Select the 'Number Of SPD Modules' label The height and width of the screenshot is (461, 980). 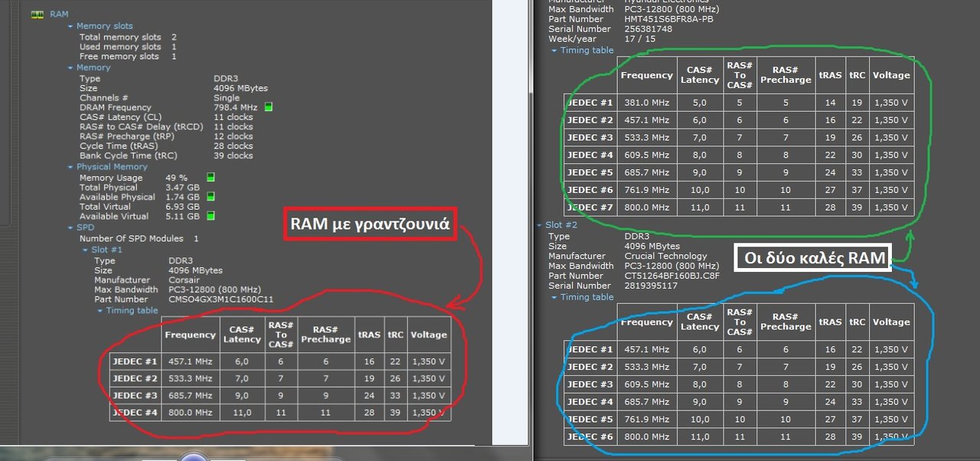(131, 239)
